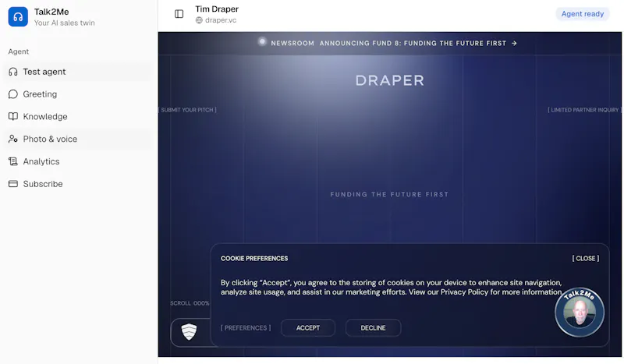Click the Talk2Me headphones logo icon

coord(18,16)
